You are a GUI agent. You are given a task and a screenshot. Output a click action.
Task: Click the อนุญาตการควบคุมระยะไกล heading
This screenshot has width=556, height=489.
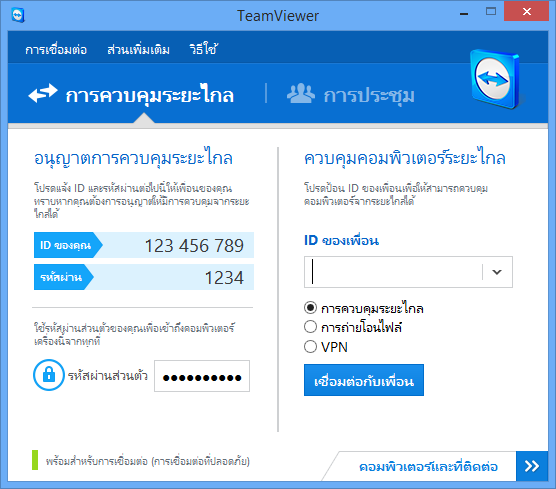pyautogui.click(x=133, y=157)
